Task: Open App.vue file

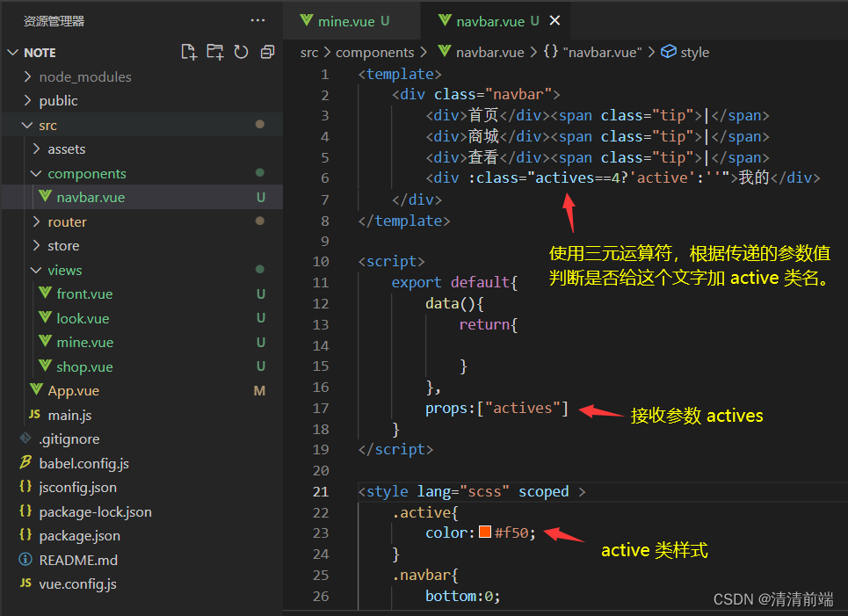Action: tap(141, 390)
